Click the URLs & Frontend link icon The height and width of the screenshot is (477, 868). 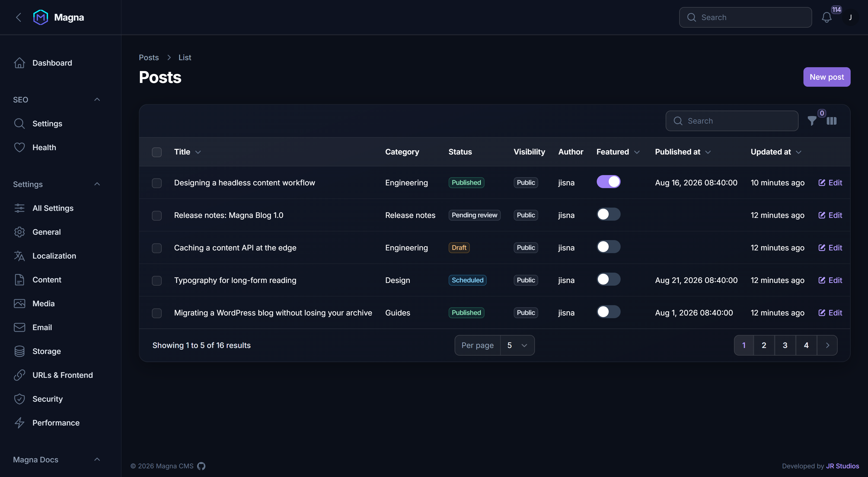click(x=20, y=375)
